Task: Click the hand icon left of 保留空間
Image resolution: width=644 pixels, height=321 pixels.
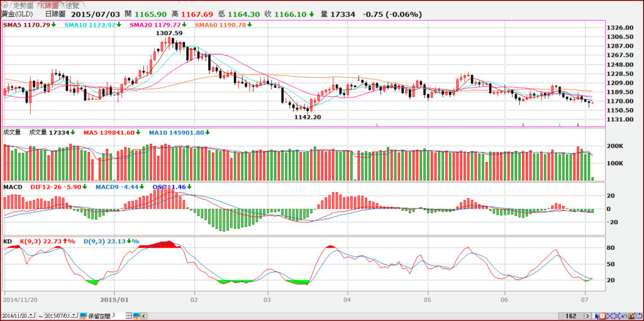Action: tap(84, 316)
